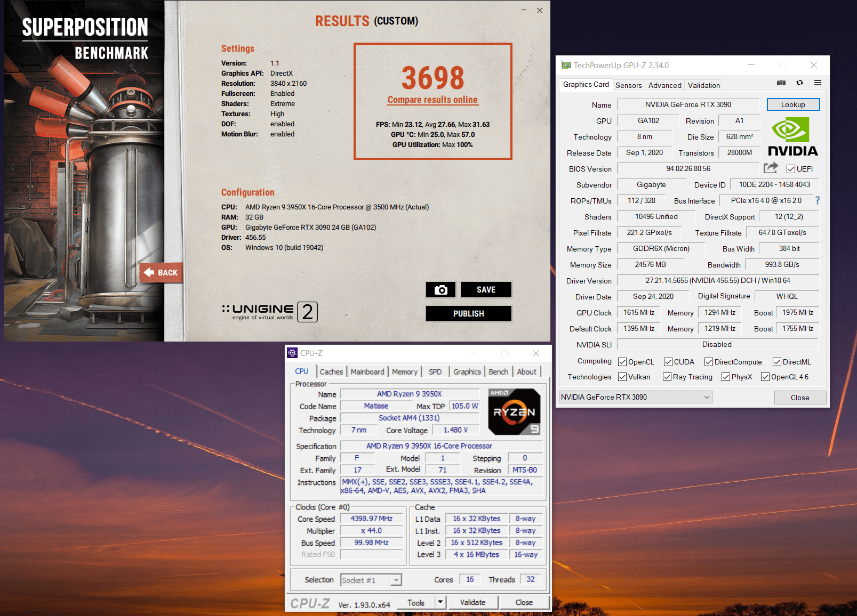Click the CPU-Z Tools button

416,602
